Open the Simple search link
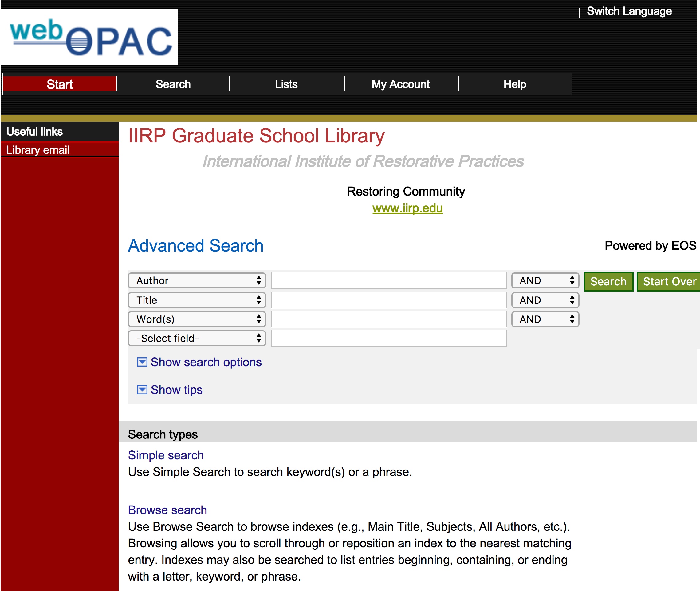700x591 pixels. 166,455
